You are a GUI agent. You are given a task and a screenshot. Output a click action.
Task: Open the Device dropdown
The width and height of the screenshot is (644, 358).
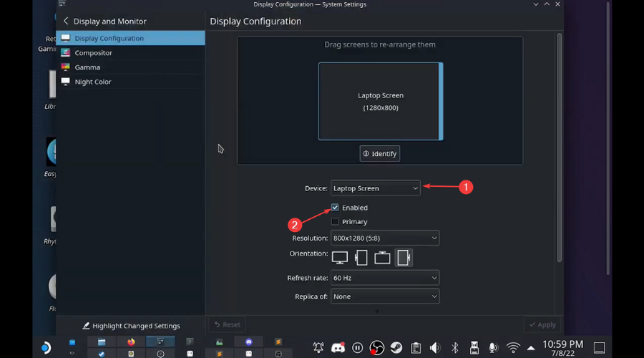(375, 188)
